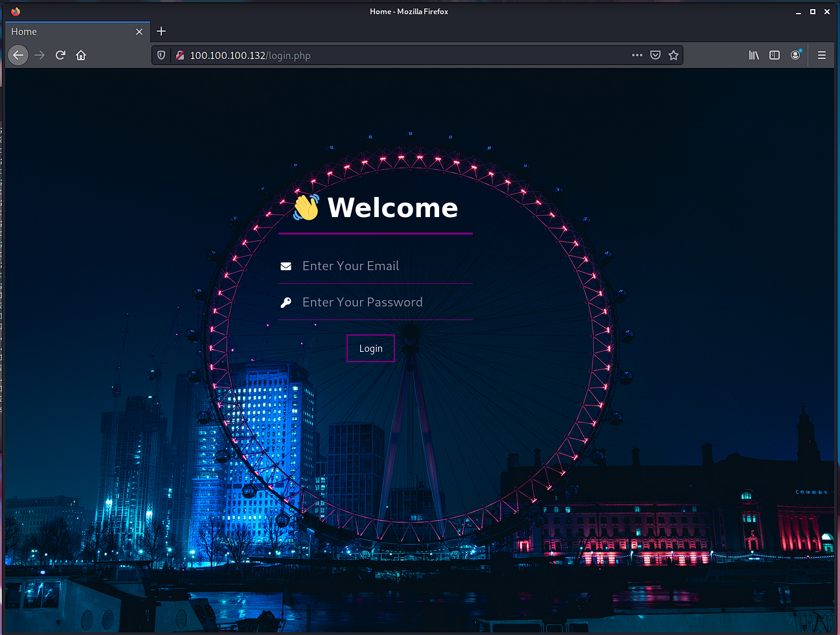
Task: Close the Home tab
Action: click(x=139, y=32)
